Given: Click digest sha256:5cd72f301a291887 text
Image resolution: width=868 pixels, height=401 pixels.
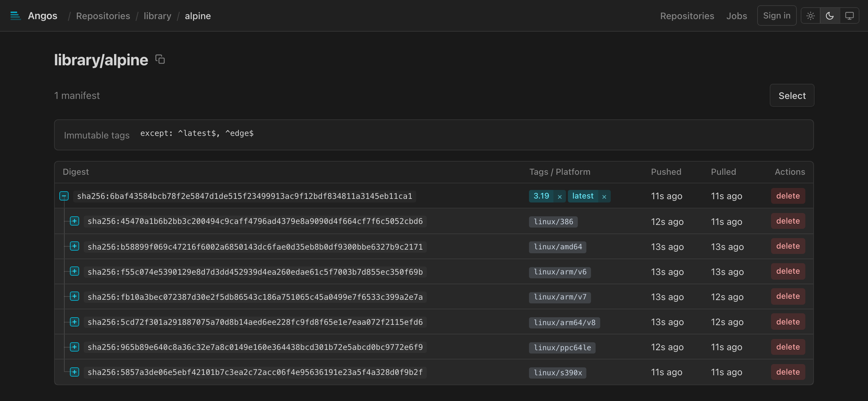Looking at the screenshot, I should pyautogui.click(x=255, y=322).
